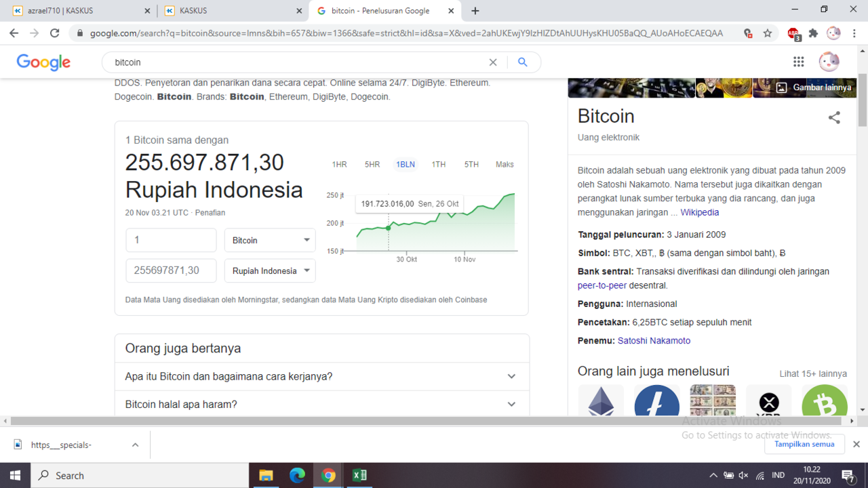868x488 pixels.
Task: Select the Maks chart time range
Action: click(x=505, y=164)
